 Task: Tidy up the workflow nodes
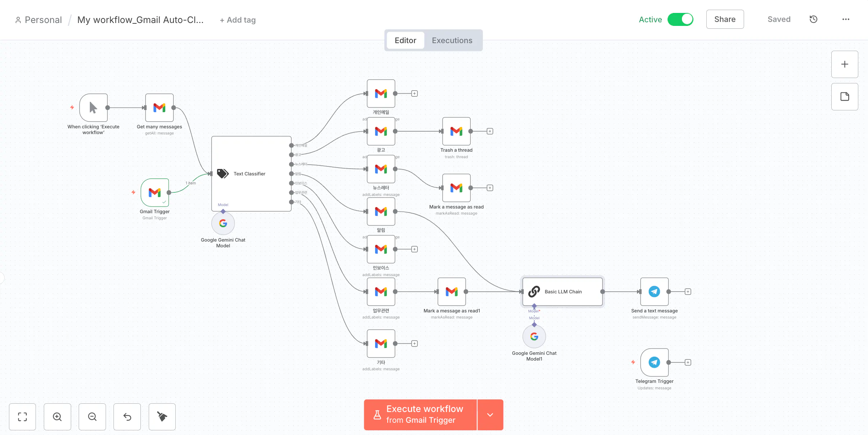click(162, 417)
